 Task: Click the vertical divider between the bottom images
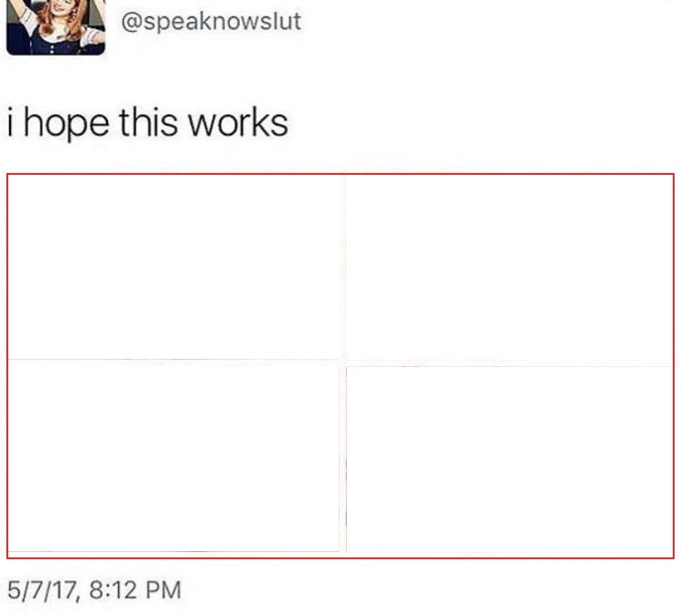[x=342, y=459]
